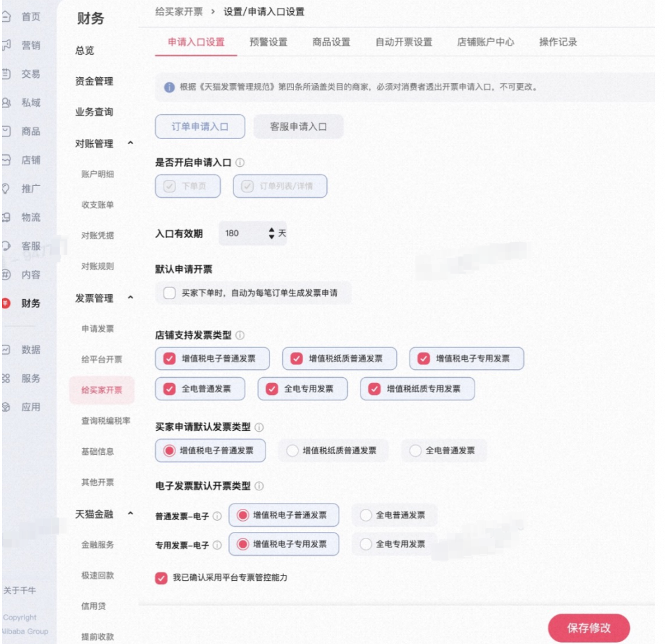Open 总览 in finance menu

(x=84, y=51)
